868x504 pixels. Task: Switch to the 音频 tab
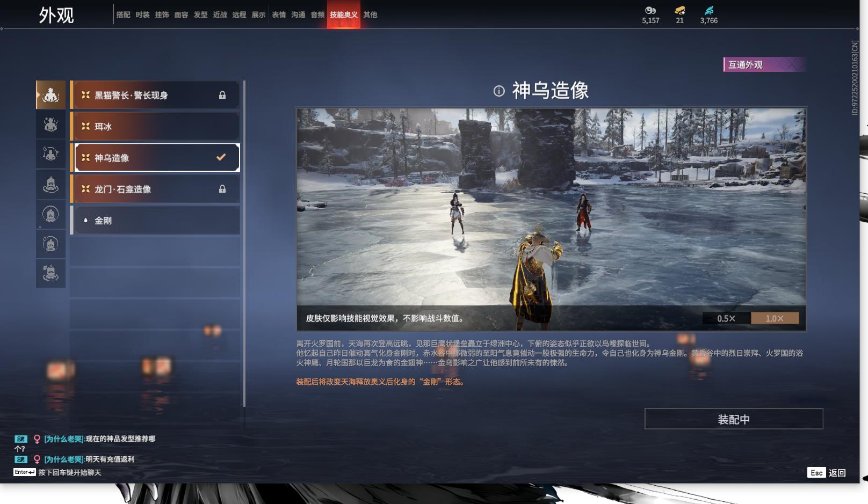tap(318, 15)
